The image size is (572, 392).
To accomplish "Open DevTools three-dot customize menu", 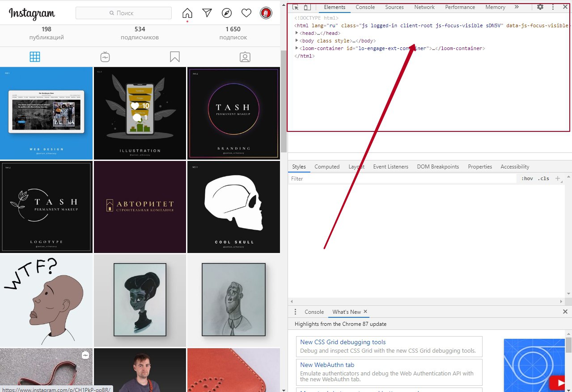I will point(553,7).
